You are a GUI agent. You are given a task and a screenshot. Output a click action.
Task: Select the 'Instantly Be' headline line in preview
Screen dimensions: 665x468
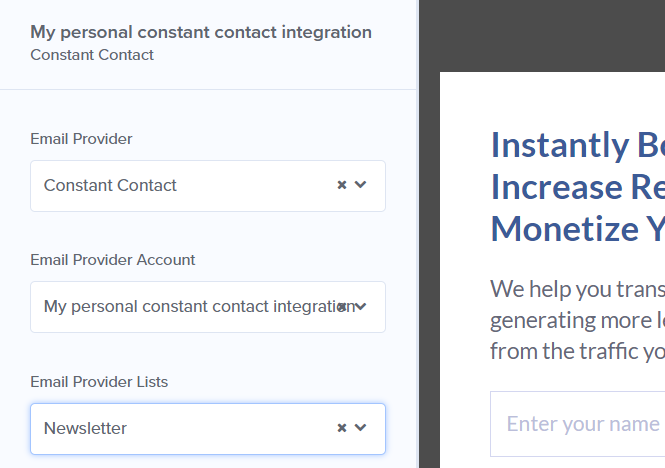point(577,145)
